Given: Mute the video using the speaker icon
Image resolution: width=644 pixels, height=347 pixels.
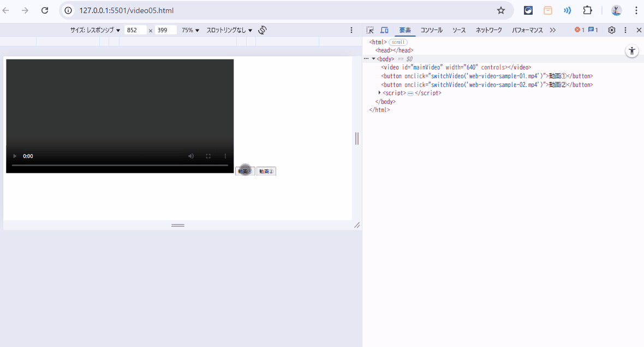Looking at the screenshot, I should (191, 156).
